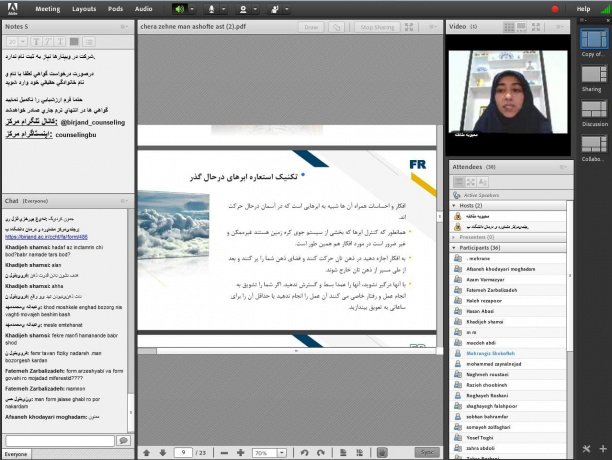Open the Notes text color swatch
The width and height of the screenshot is (612, 460).
74,42
